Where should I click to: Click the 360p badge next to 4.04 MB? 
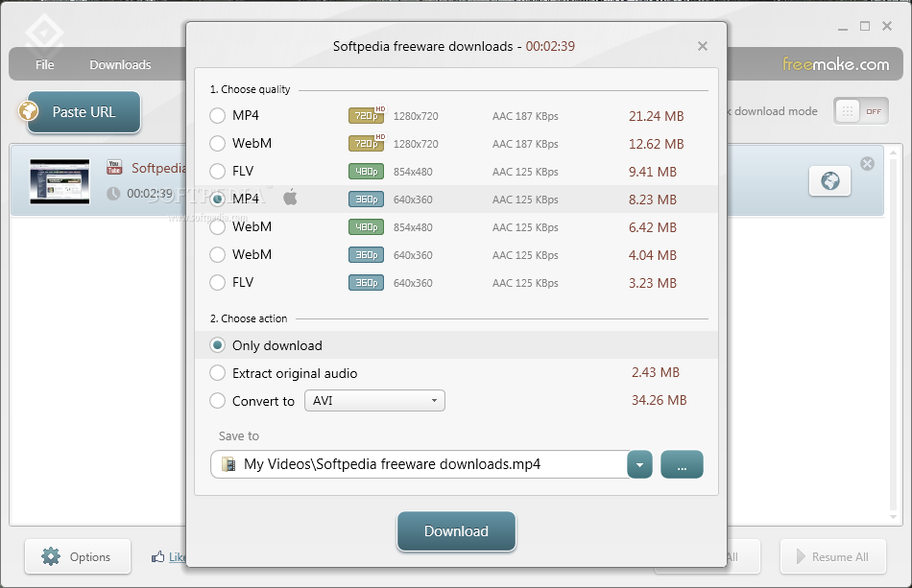tap(367, 254)
